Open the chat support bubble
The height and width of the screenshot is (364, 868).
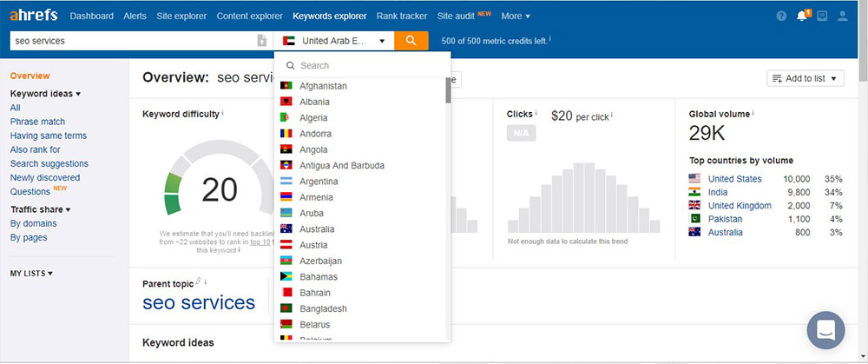click(826, 330)
